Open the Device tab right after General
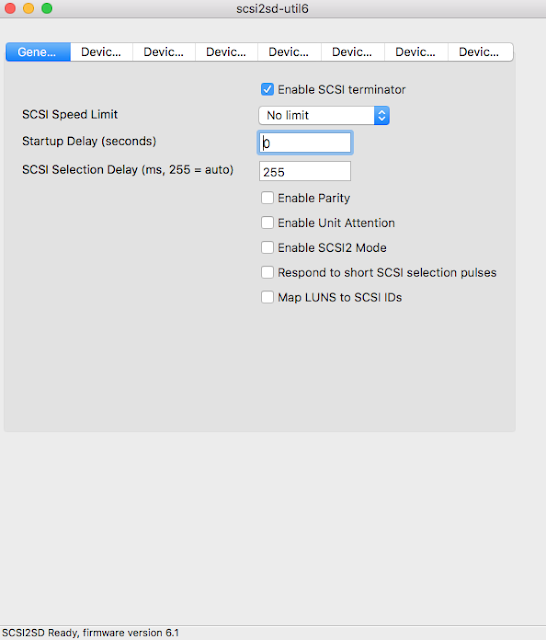Screen dimensions: 546x640 coord(101,52)
